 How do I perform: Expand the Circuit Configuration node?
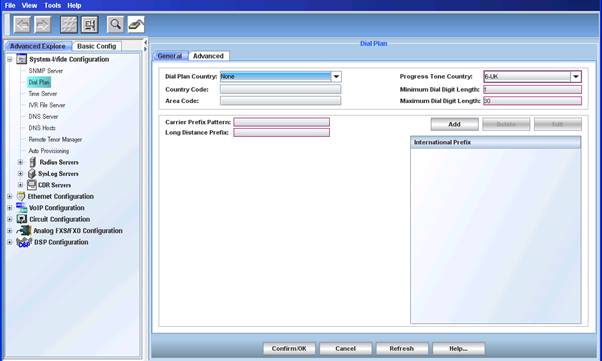[x=10, y=219]
